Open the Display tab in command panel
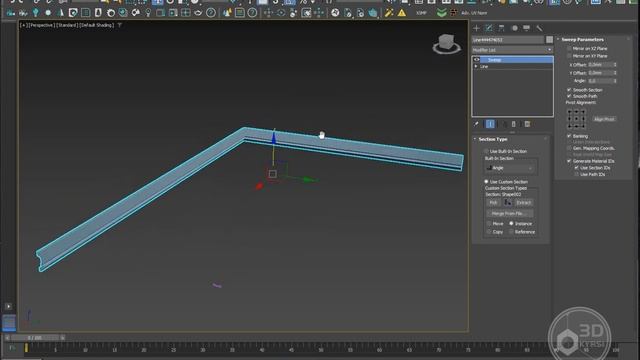Viewport: 640px width, 360px height. (x=527, y=28)
